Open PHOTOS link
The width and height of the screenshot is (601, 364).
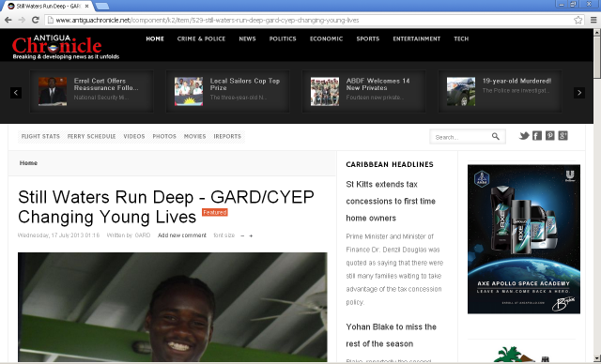(164, 136)
